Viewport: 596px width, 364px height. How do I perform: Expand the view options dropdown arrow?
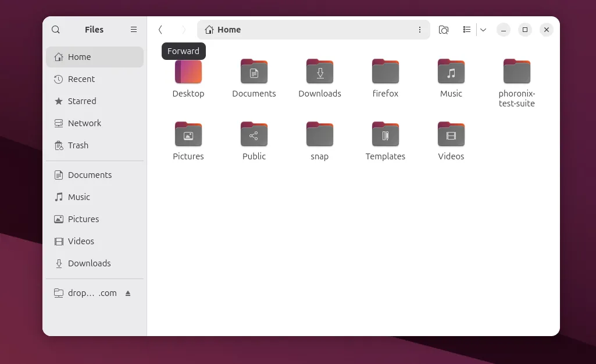pyautogui.click(x=483, y=30)
